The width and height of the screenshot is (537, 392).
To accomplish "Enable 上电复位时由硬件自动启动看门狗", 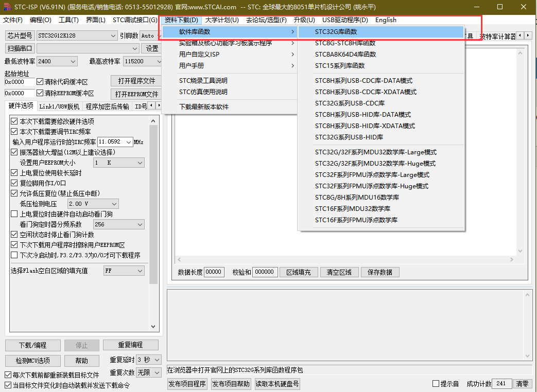I will [14, 214].
